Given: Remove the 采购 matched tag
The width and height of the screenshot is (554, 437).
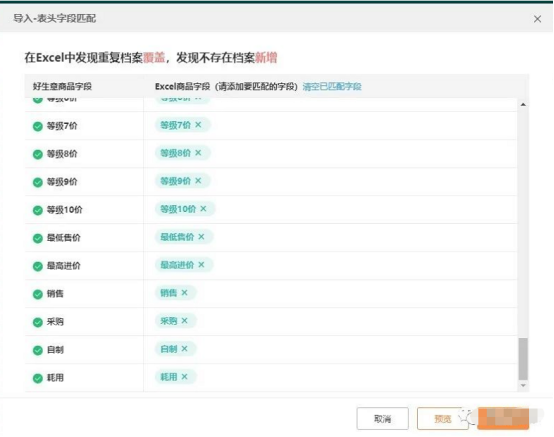Looking at the screenshot, I should click(x=184, y=320).
